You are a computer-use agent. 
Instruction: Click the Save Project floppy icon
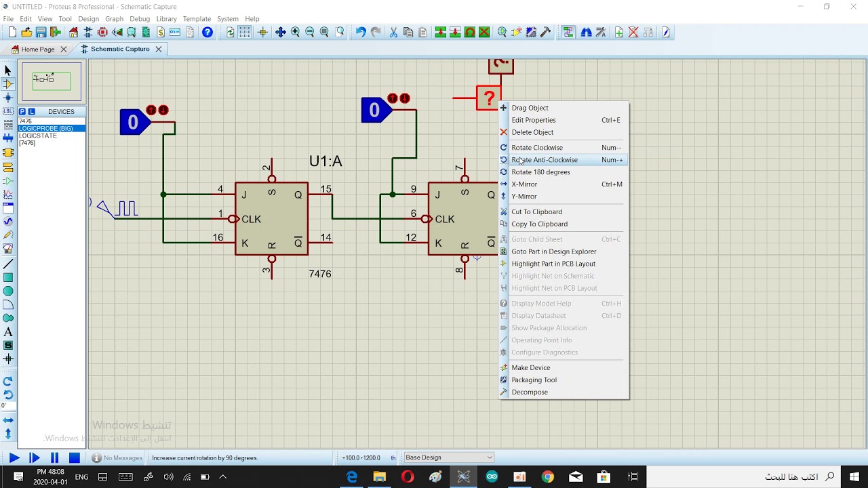pyautogui.click(x=41, y=32)
